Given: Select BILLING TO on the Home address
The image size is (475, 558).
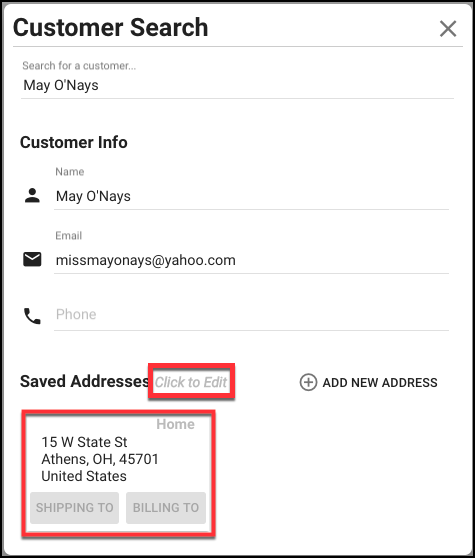Looking at the screenshot, I should (166, 508).
